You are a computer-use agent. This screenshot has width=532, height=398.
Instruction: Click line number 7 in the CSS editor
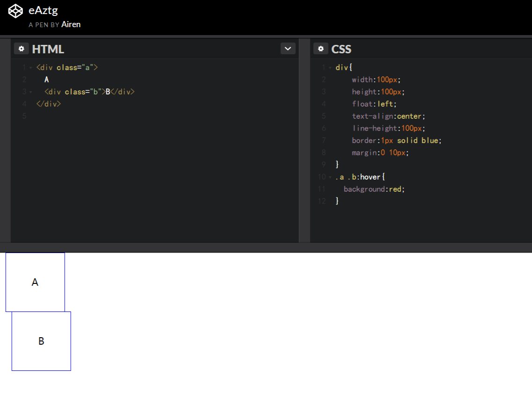click(x=323, y=140)
